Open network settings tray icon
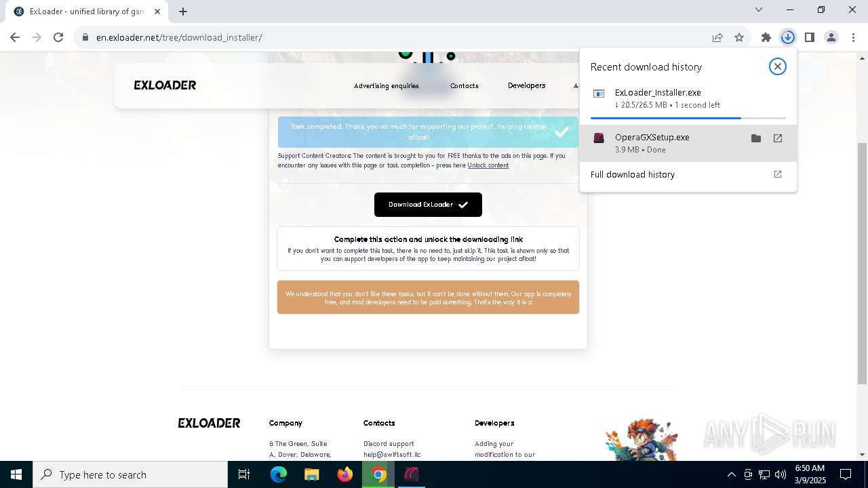Viewport: 868px width, 488px height. click(x=764, y=474)
